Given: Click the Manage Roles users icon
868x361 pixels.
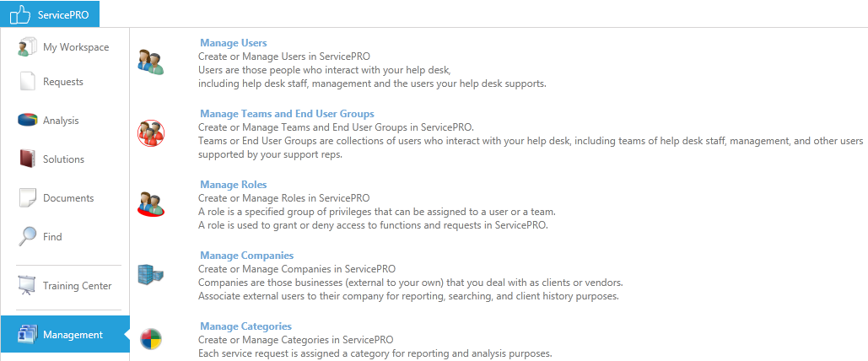Looking at the screenshot, I should pyautogui.click(x=150, y=204).
